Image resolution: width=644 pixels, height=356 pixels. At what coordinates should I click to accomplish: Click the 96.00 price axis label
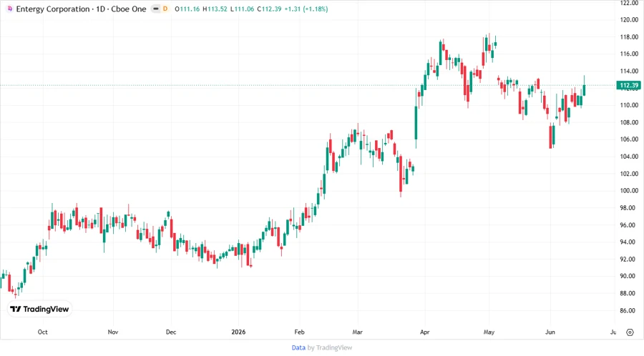(629, 224)
